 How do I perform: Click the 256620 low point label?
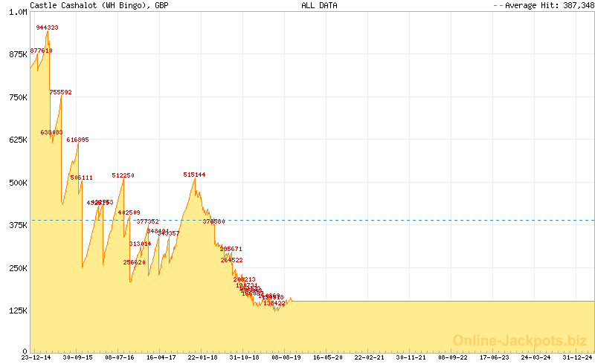pyautogui.click(x=134, y=262)
